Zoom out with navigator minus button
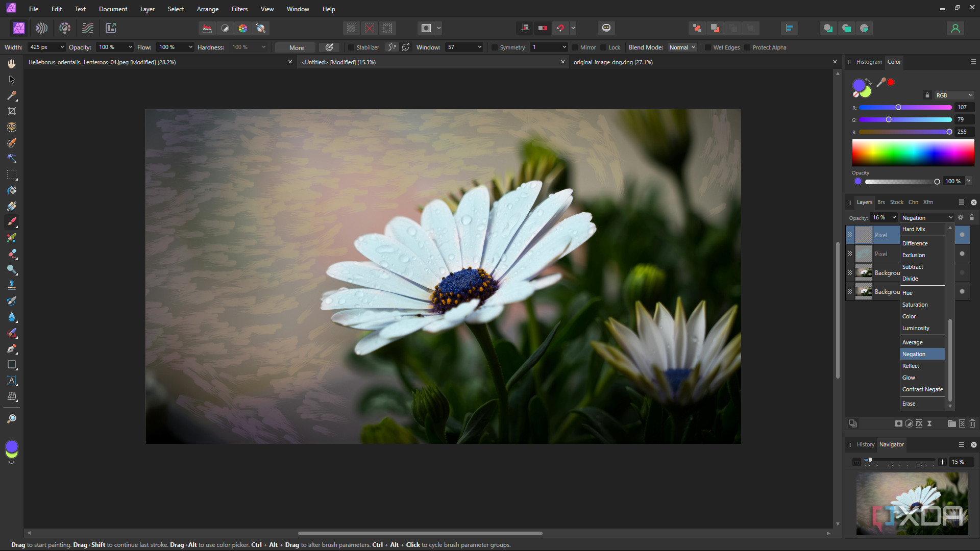 [x=856, y=462]
